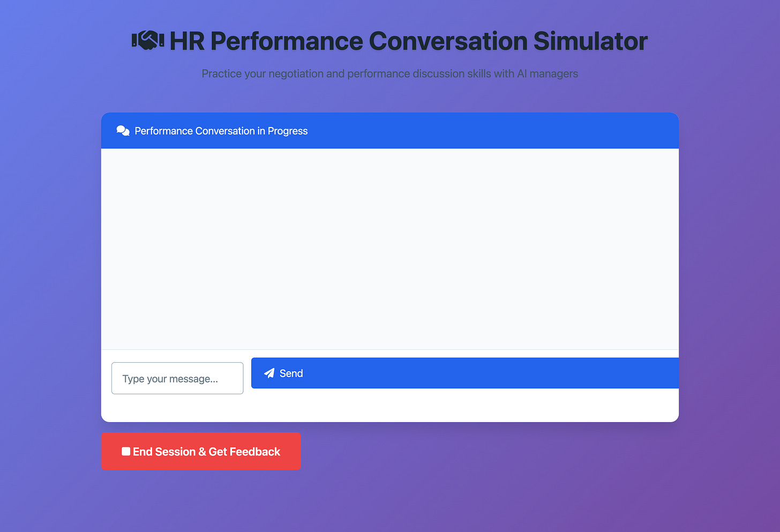Click the paper plane send icon

click(x=269, y=373)
